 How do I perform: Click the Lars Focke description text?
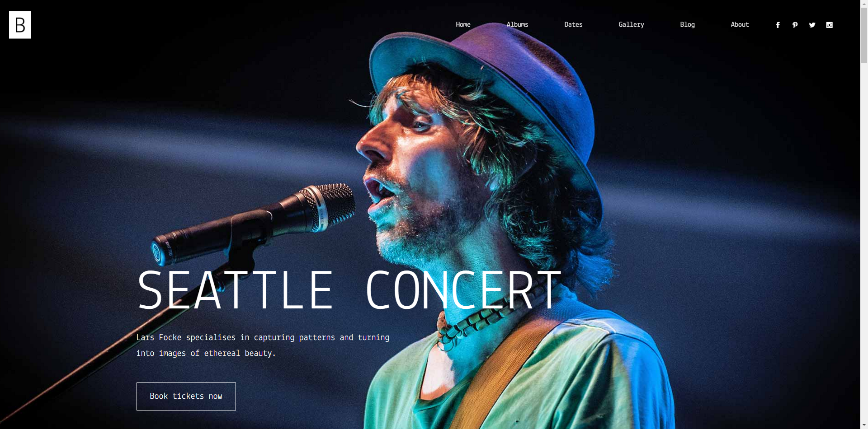coord(263,345)
